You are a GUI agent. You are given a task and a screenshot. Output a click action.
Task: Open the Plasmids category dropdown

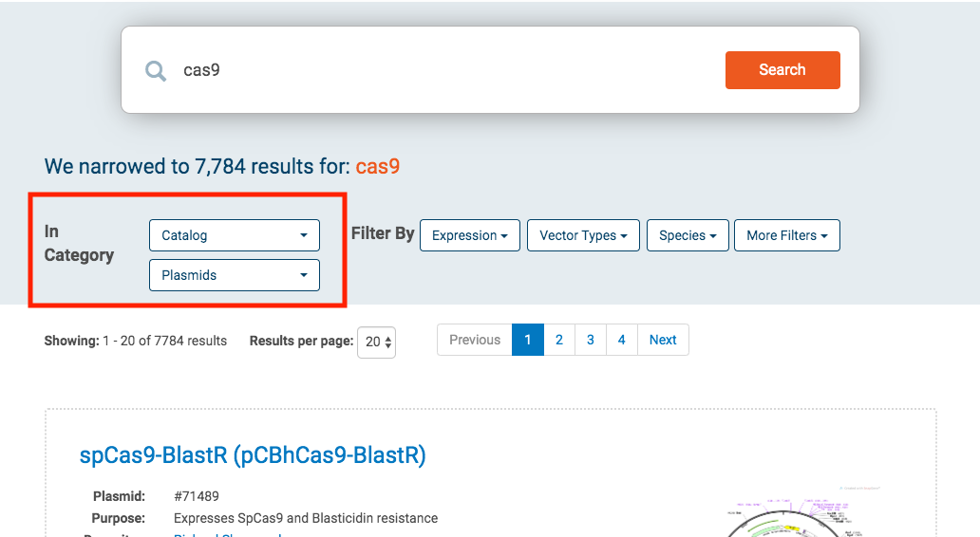[235, 275]
